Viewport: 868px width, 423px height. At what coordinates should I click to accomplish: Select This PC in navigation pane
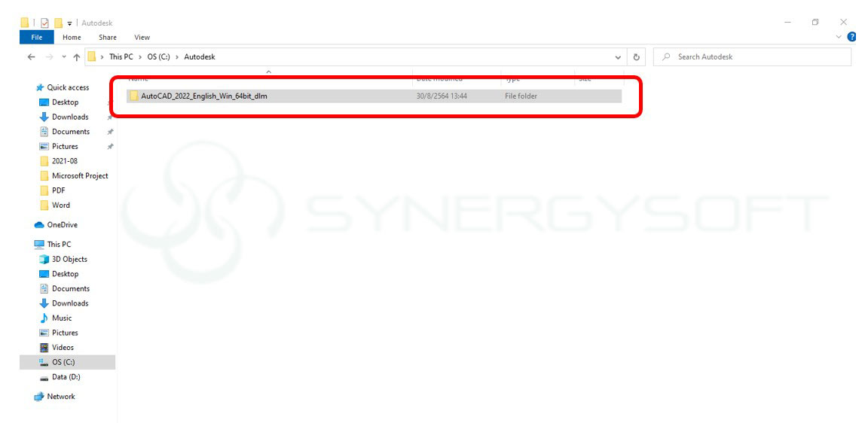tap(59, 245)
